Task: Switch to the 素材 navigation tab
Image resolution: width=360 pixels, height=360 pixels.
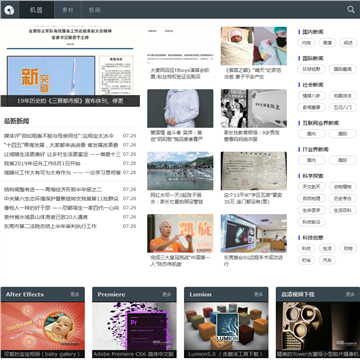Action: (68, 10)
